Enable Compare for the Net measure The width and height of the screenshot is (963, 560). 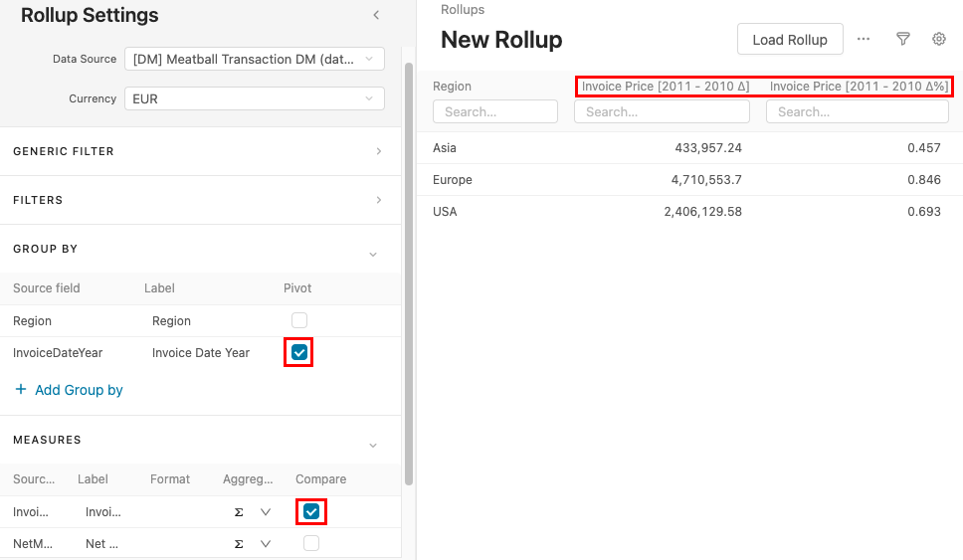pos(311,543)
